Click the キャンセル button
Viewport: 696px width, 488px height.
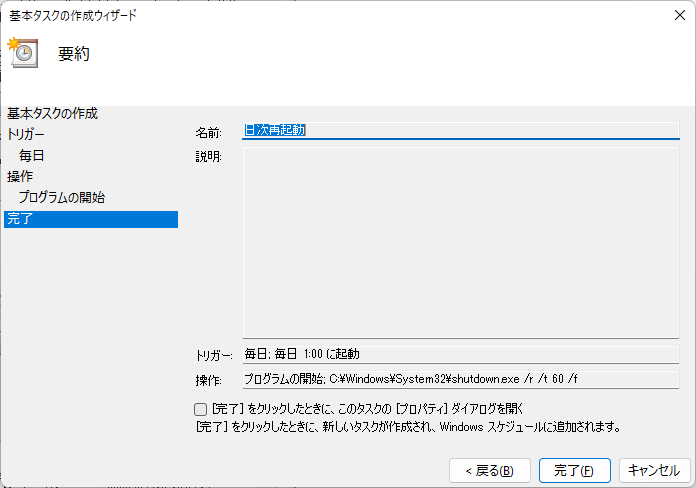tap(655, 471)
